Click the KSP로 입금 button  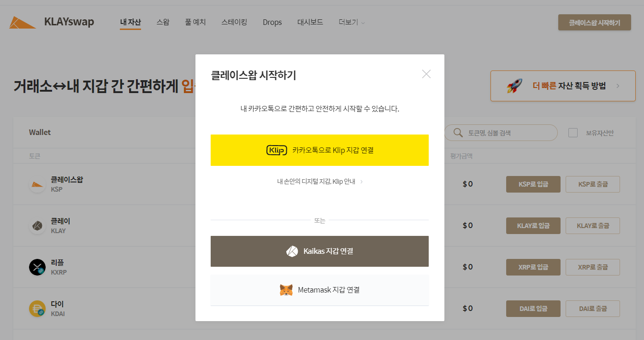click(533, 184)
